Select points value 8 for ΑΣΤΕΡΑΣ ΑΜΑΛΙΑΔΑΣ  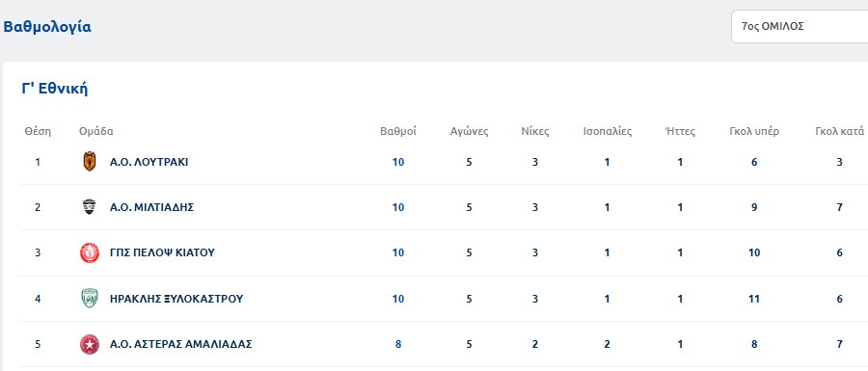(x=398, y=344)
